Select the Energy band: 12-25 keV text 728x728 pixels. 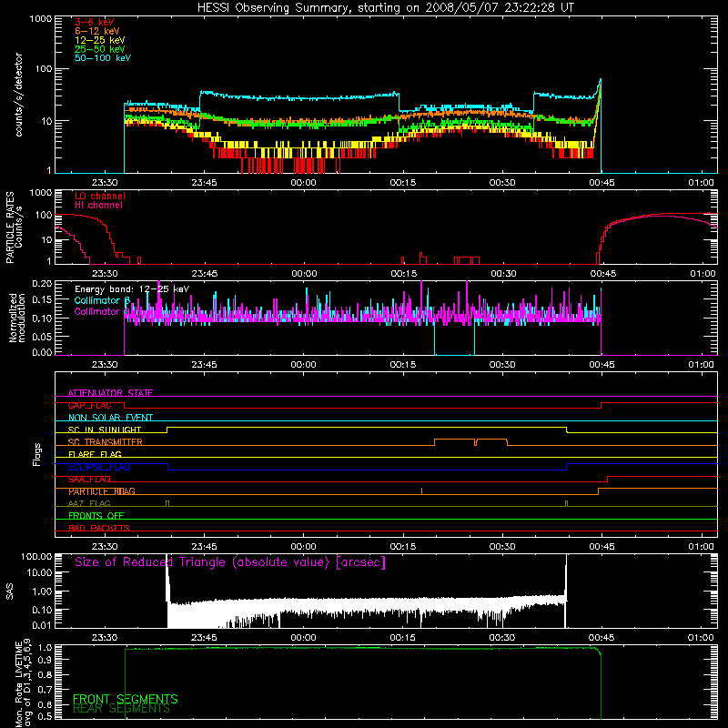tap(132, 289)
